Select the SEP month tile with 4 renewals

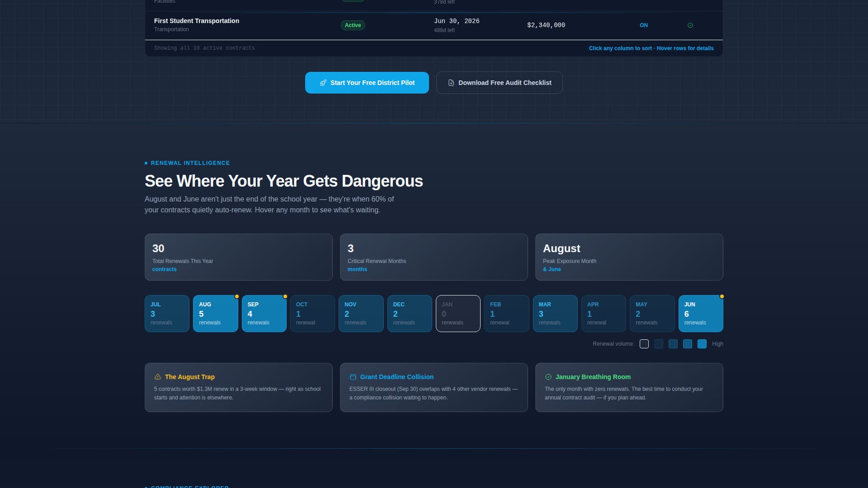click(x=264, y=314)
